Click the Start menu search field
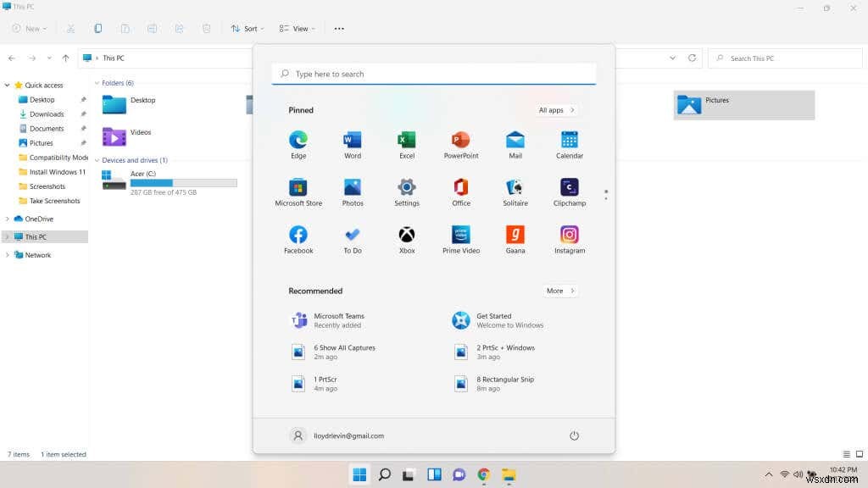 click(433, 74)
